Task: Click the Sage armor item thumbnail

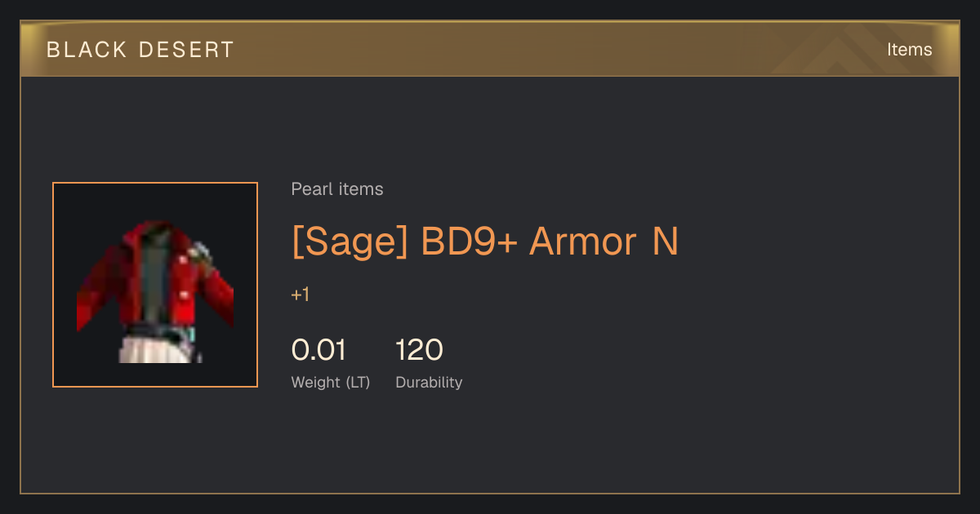Action: coord(155,285)
